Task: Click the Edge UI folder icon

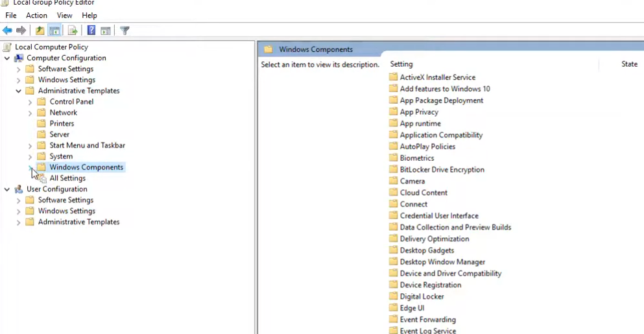Action: [394, 307]
